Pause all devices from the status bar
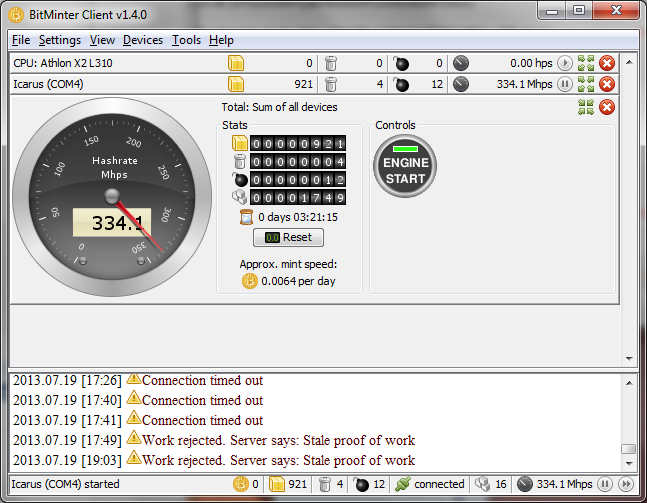This screenshot has height=503, width=647. pyautogui.click(x=605, y=484)
